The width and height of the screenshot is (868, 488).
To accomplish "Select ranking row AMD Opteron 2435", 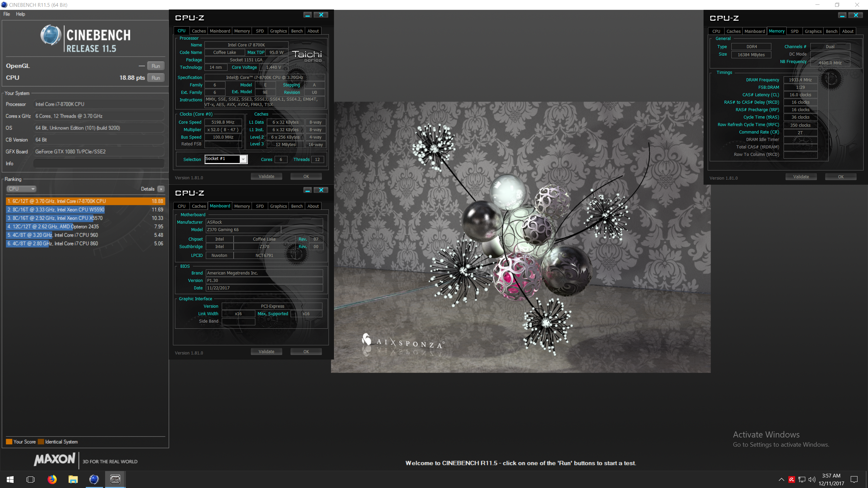I will tap(85, 227).
